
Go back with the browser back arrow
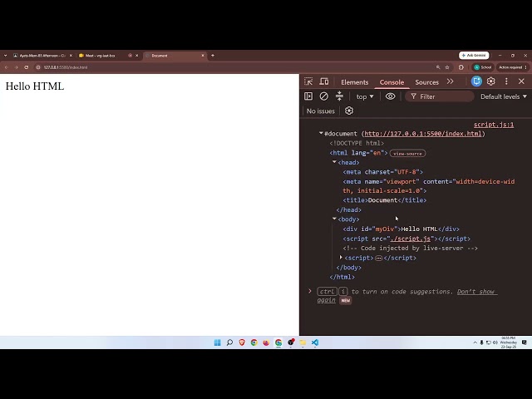6,67
